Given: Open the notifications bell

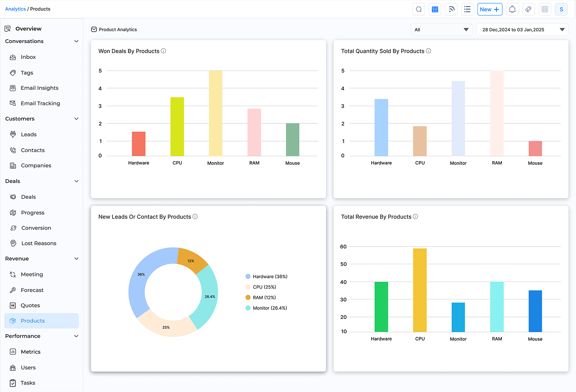Looking at the screenshot, I should tap(512, 9).
